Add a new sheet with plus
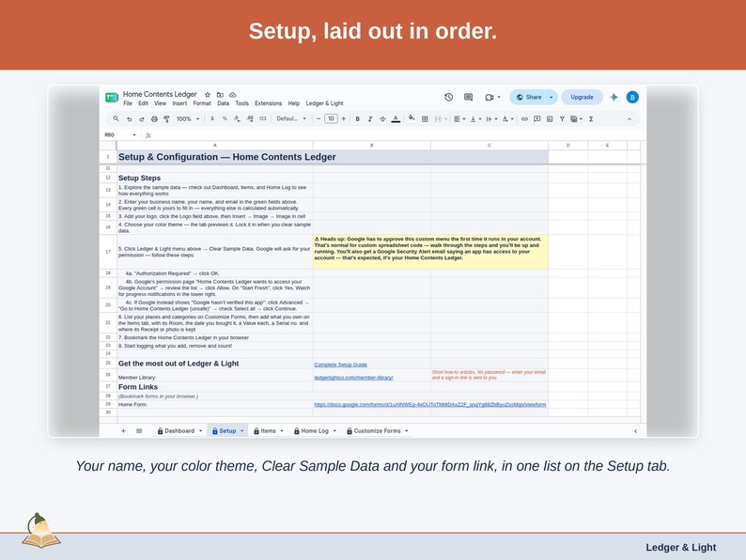The image size is (746, 560). (123, 431)
